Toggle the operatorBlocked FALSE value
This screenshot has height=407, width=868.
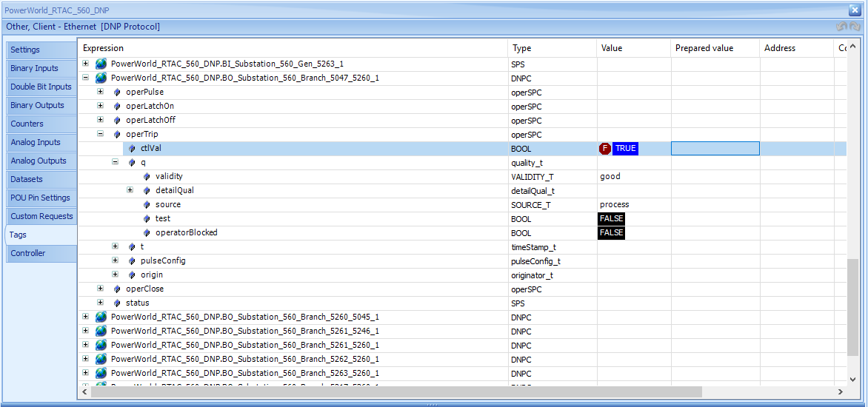click(x=611, y=233)
